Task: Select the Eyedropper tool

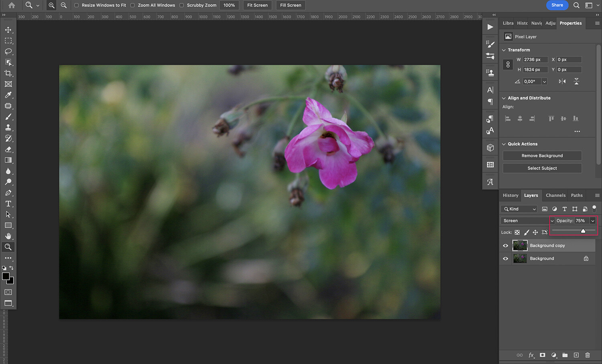Action: click(8, 95)
